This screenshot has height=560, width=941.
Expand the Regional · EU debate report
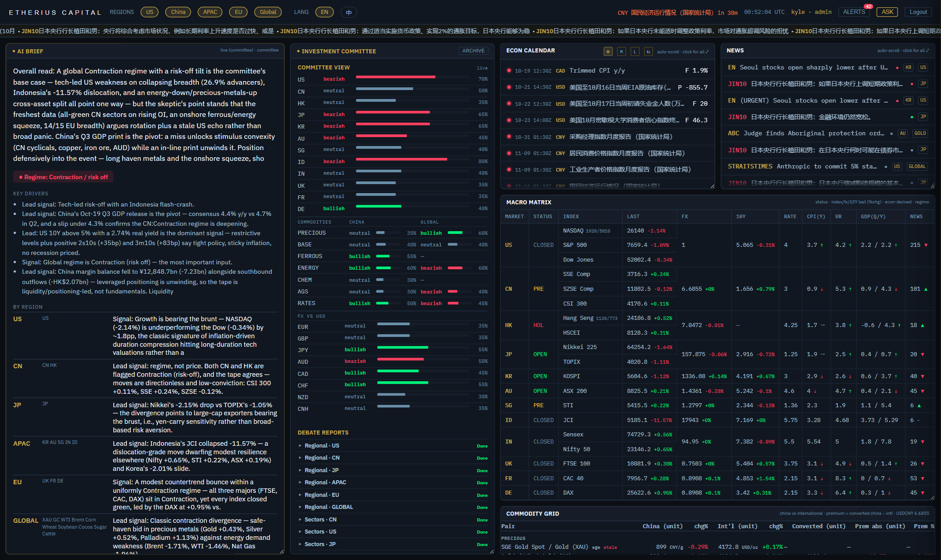[393, 495]
